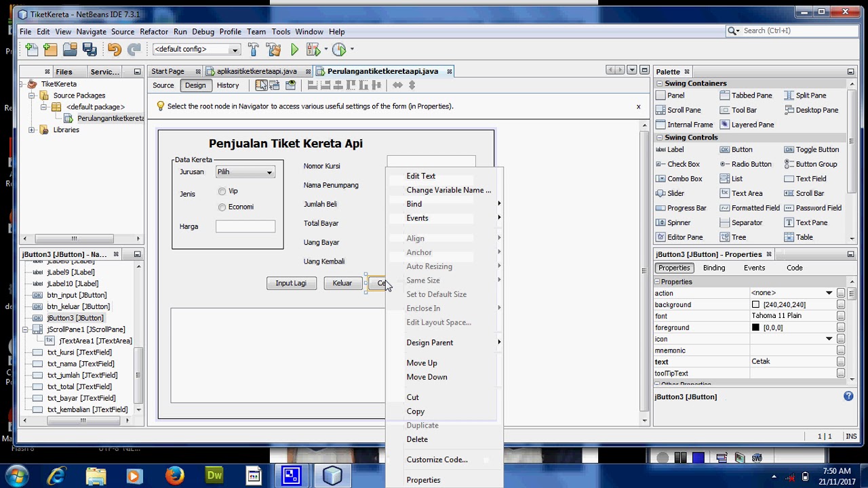Image resolution: width=868 pixels, height=488 pixels.
Task: Click the Open Project toolbar icon
Action: point(70,49)
